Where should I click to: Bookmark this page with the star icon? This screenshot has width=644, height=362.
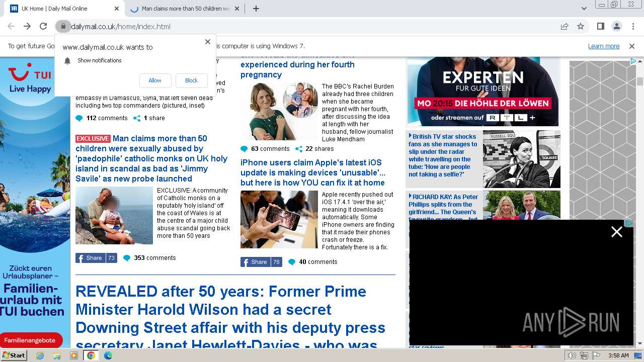coord(581,26)
